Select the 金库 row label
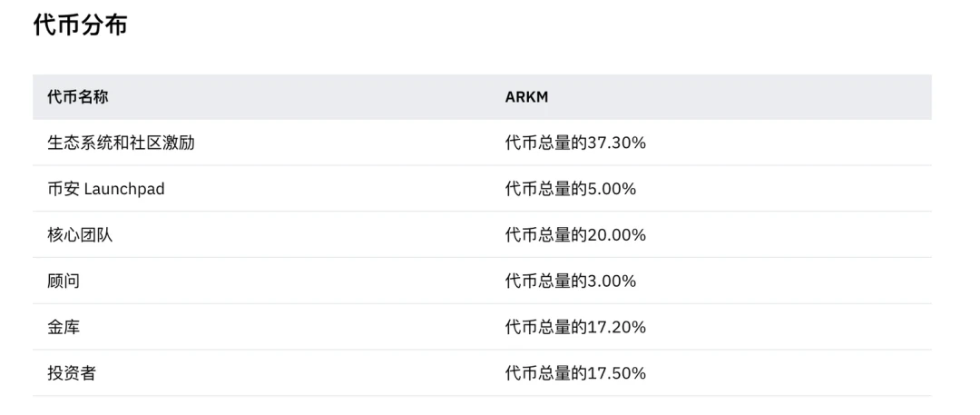Image resolution: width=980 pixels, height=415 pixels. click(x=64, y=327)
